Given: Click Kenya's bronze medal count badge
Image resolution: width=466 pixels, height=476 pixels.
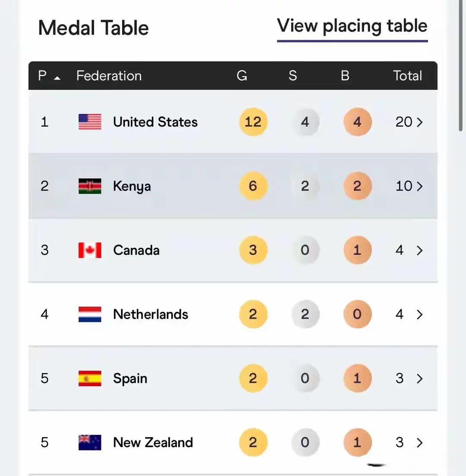Looking at the screenshot, I should coord(357,186).
